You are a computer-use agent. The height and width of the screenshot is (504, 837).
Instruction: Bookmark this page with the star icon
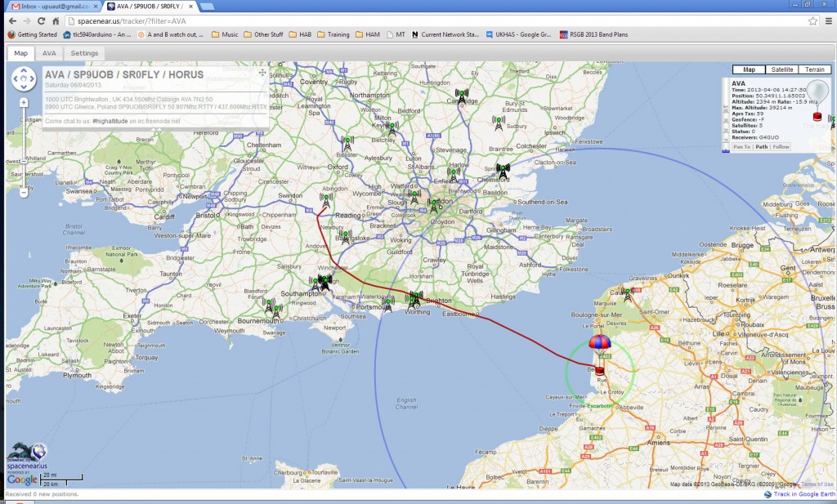[x=813, y=20]
